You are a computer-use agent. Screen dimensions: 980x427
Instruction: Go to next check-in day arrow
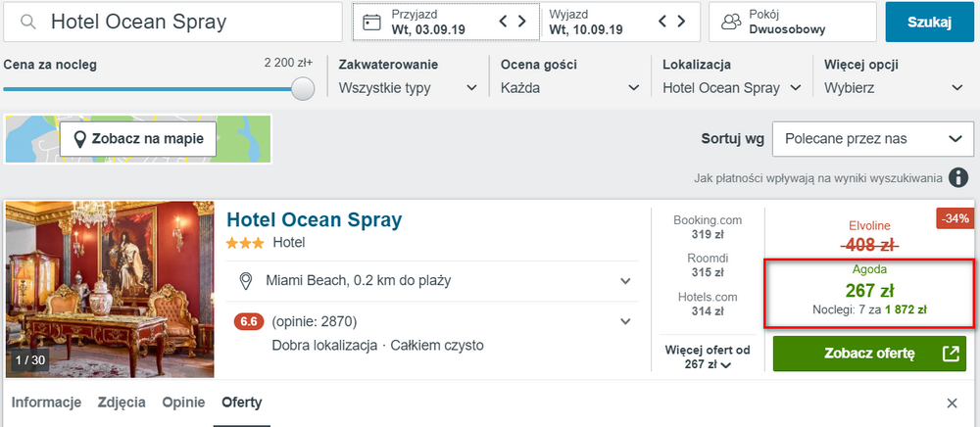coord(522,22)
